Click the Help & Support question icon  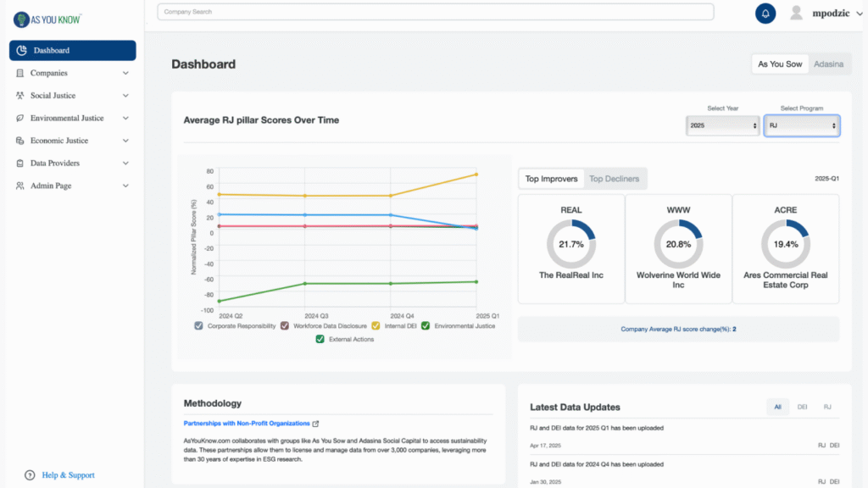pos(30,475)
